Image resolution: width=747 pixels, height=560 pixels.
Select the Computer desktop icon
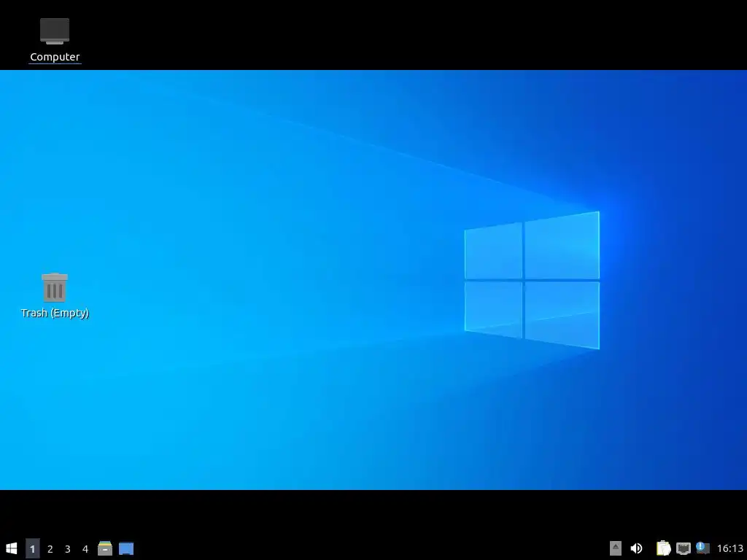(55, 31)
